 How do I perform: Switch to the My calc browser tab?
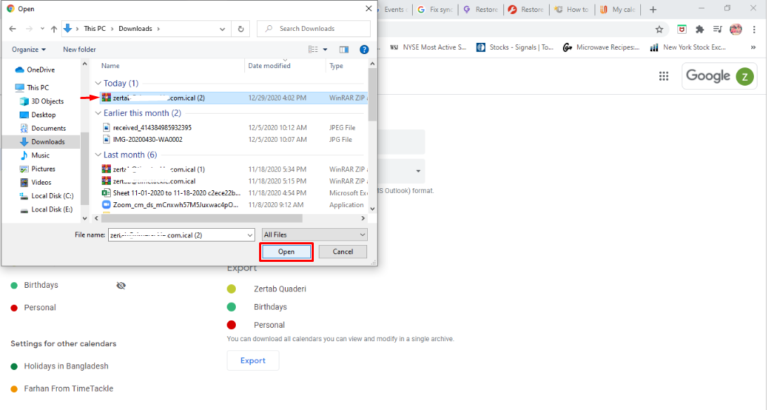[617, 9]
